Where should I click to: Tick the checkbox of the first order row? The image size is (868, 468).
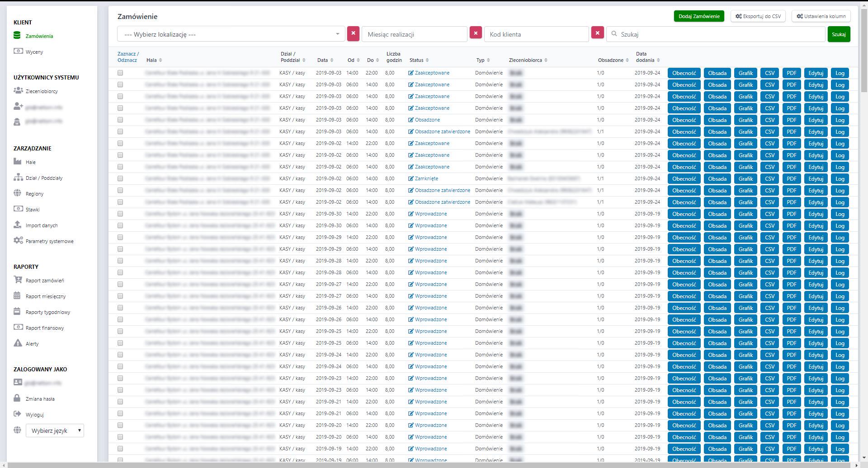[120, 73]
